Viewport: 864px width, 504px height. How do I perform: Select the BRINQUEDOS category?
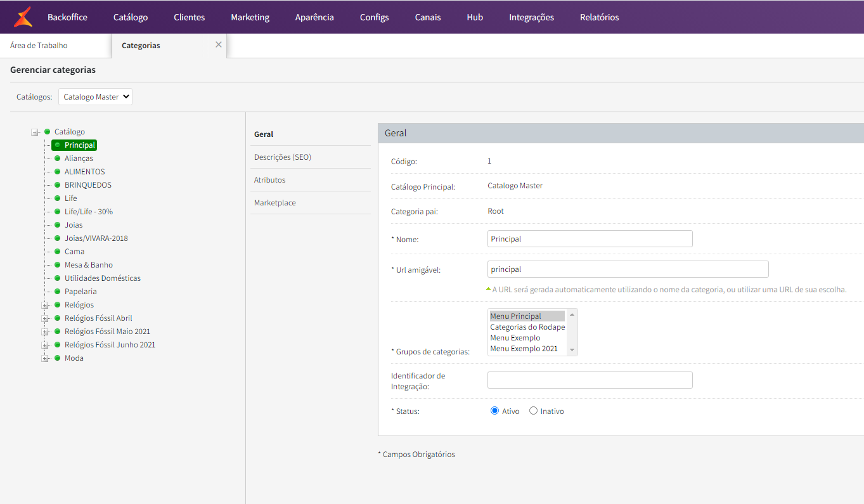click(x=88, y=185)
